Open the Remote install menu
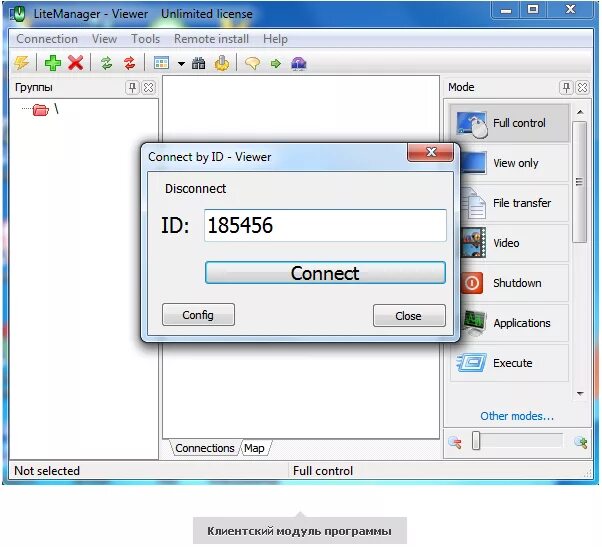Viewport: 602px width, 547px height. (211, 39)
